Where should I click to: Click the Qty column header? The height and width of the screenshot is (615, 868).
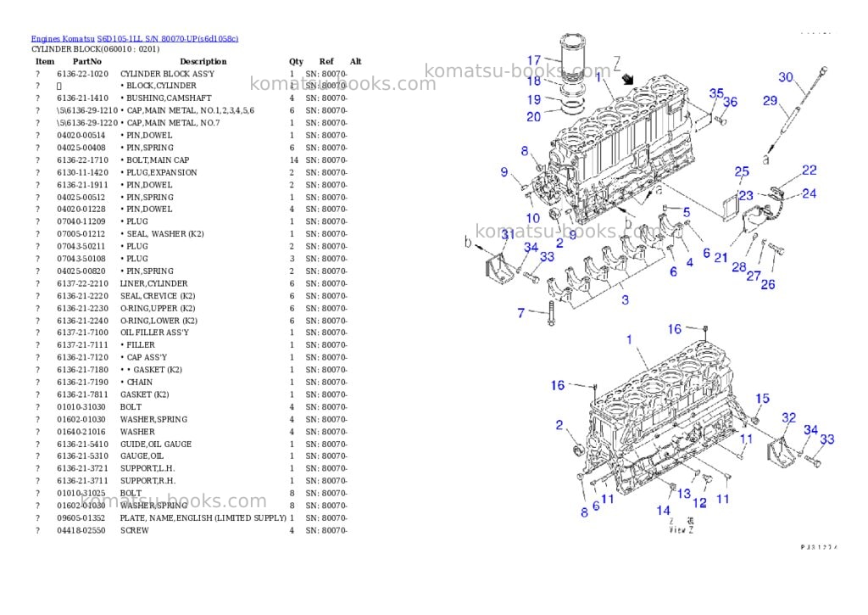coord(296,61)
